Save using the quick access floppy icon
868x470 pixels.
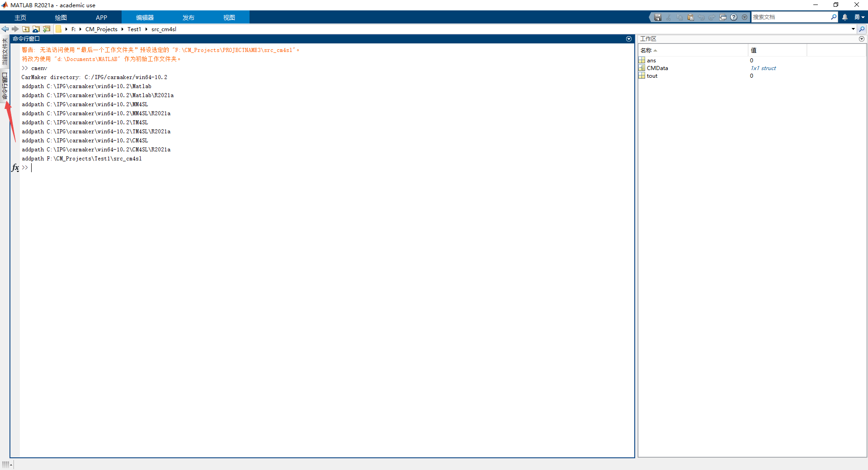coord(658,17)
